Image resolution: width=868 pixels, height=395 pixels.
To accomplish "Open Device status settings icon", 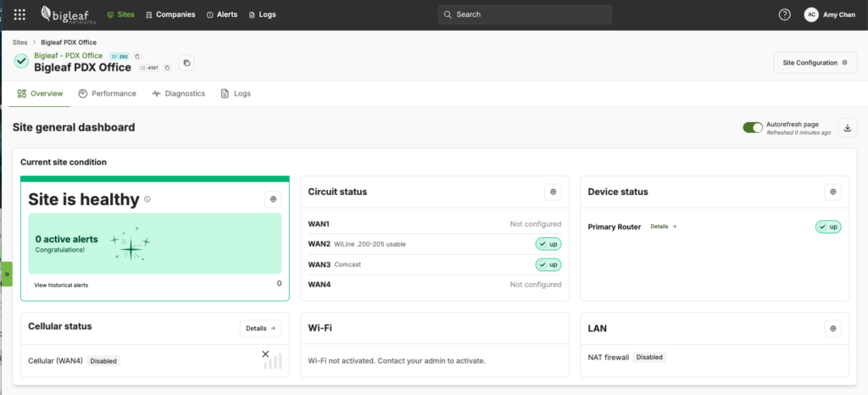I will (x=832, y=192).
